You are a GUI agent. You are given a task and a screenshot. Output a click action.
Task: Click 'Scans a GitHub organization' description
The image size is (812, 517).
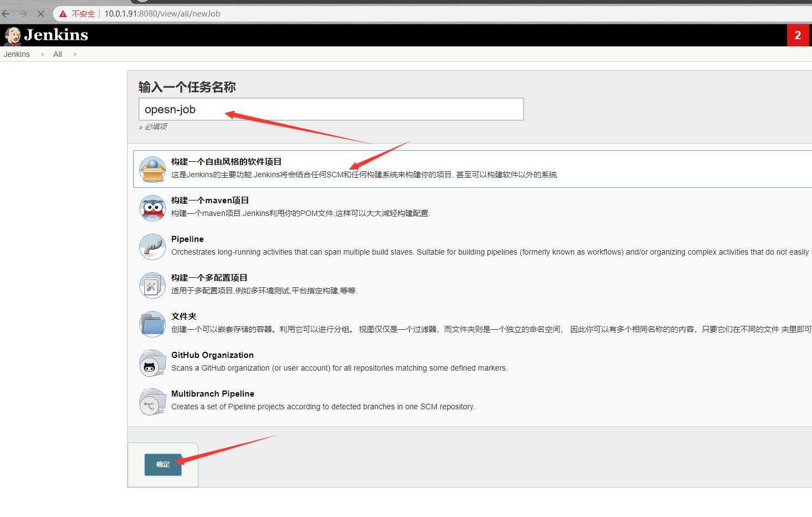point(339,368)
